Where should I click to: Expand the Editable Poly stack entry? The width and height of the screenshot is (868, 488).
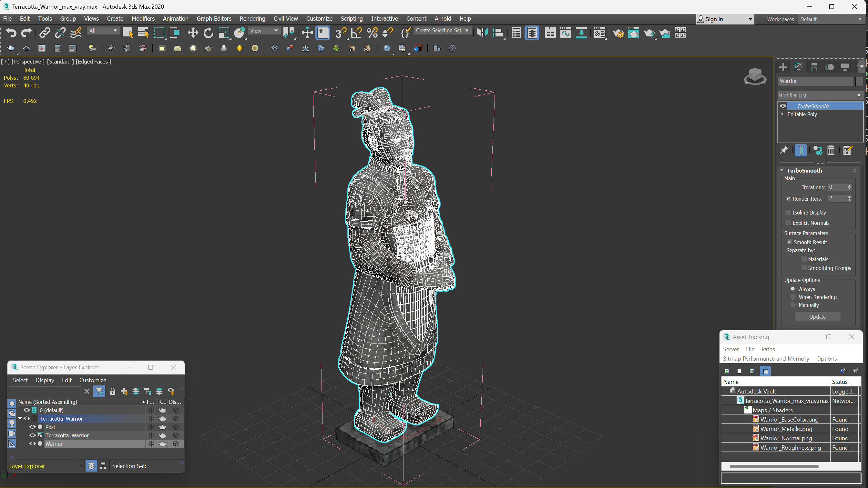782,114
